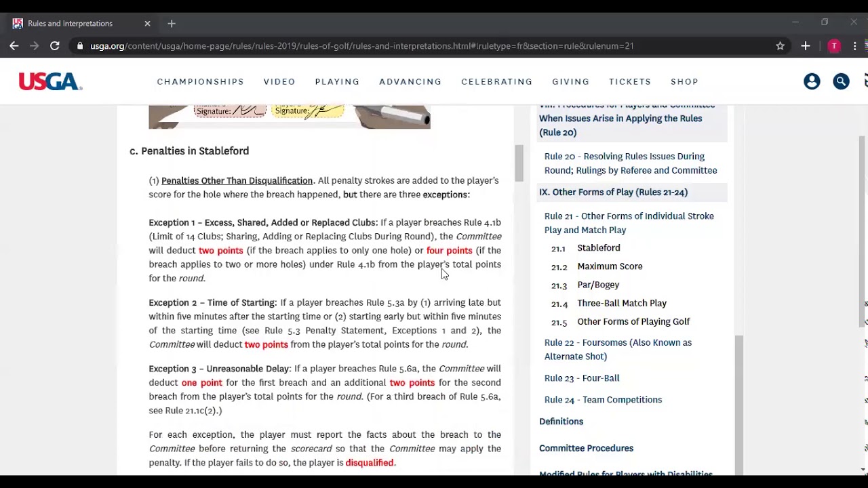
Task: Open a new browser tab
Action: [x=172, y=24]
